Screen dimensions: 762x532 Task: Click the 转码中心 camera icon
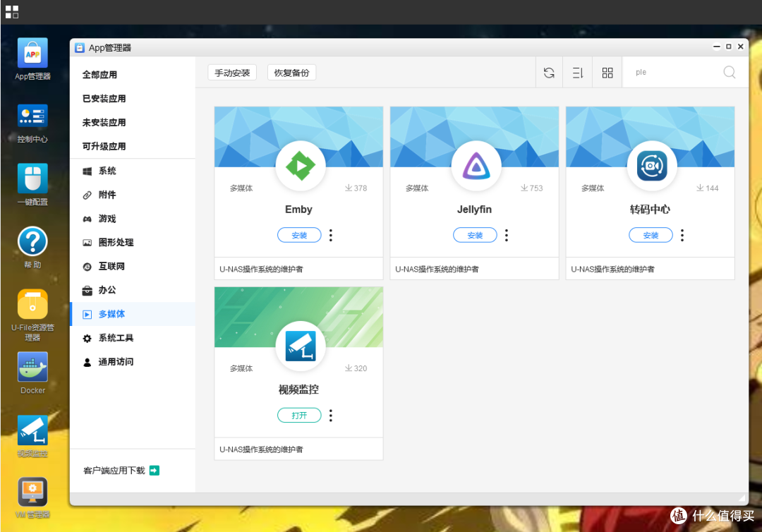tap(651, 166)
